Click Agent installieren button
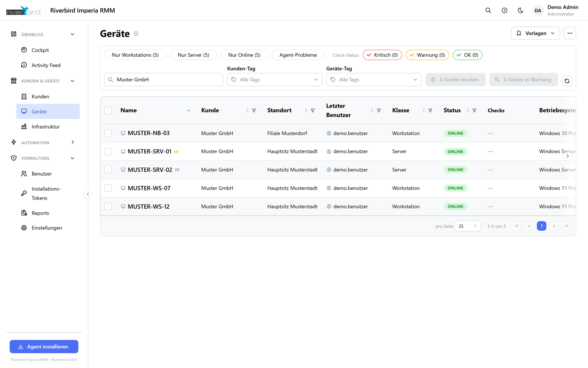Viewport: 588px width, 368px height. click(x=44, y=347)
